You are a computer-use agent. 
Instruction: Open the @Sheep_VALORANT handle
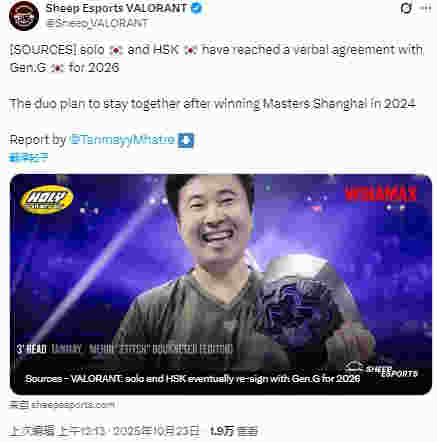coord(97,23)
